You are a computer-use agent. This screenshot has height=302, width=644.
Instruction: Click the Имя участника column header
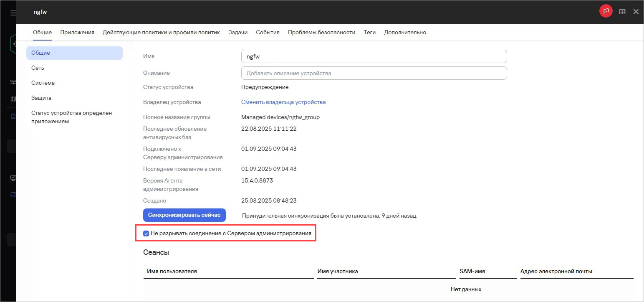tap(338, 272)
